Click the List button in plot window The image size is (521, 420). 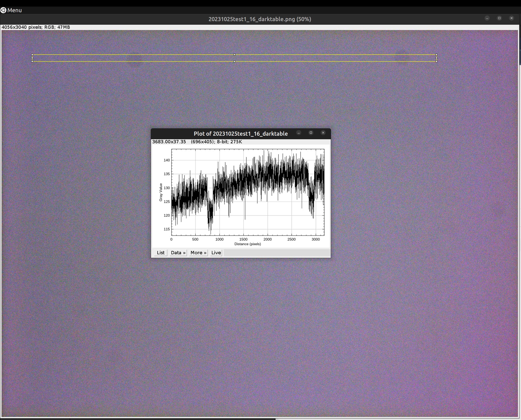coord(161,253)
